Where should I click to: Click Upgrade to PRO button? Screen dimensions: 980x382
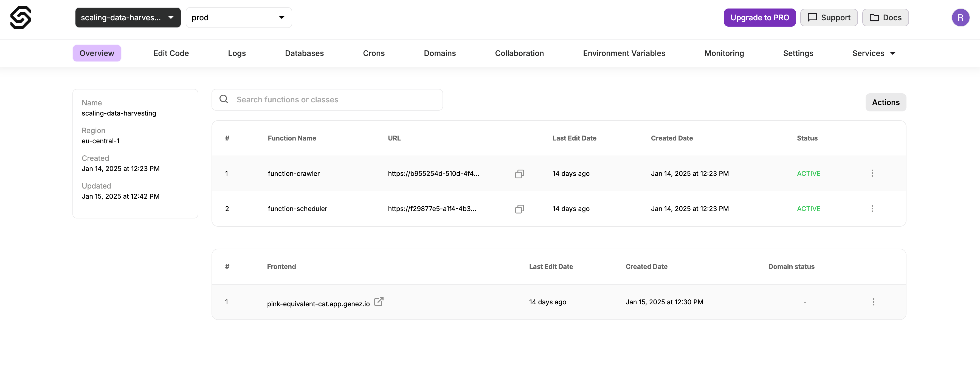click(759, 18)
